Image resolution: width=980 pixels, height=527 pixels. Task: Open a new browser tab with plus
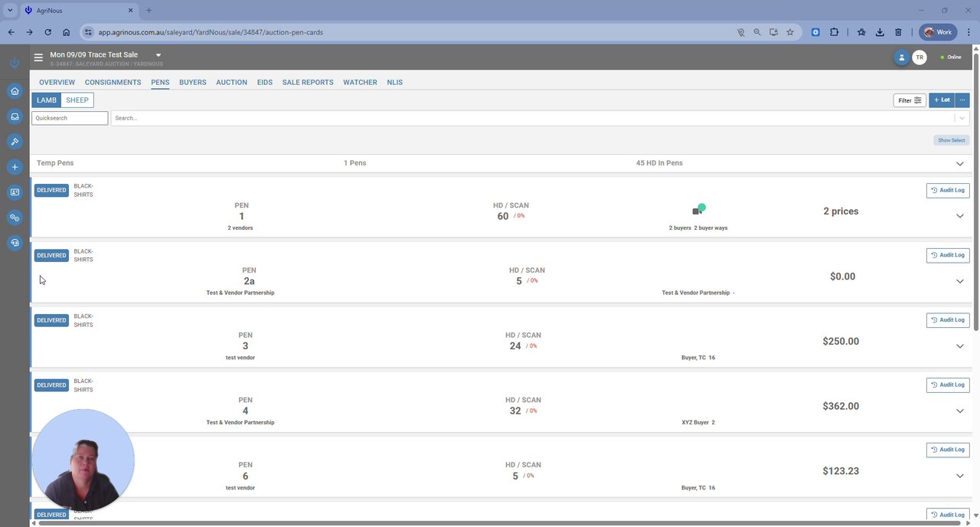tap(149, 11)
